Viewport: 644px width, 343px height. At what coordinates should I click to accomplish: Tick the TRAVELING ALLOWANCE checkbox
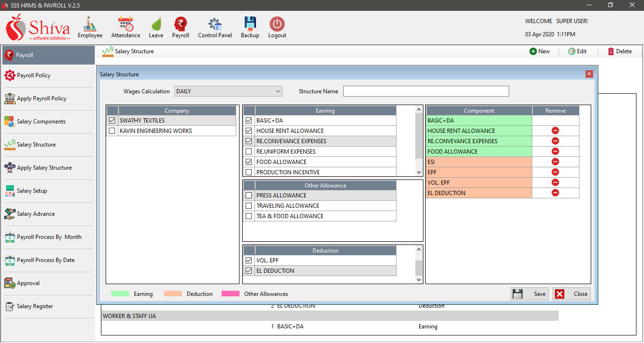(x=249, y=206)
